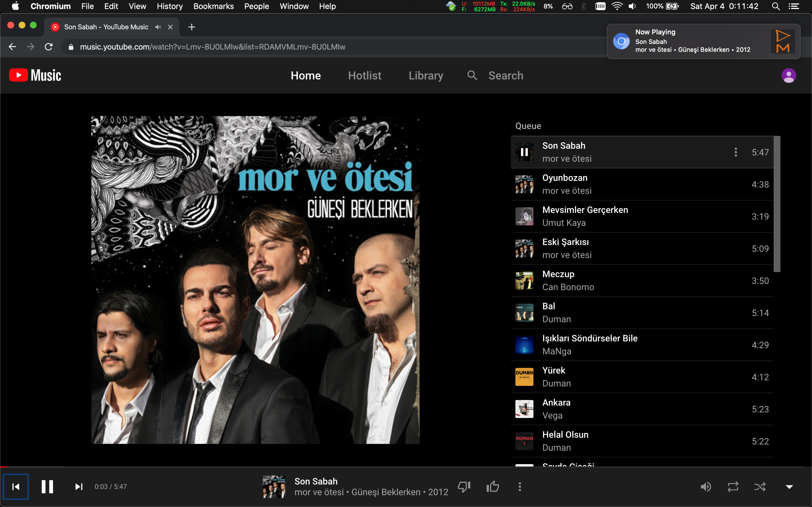The image size is (812, 507).
Task: Open player bar three-dot options menu
Action: pos(520,486)
